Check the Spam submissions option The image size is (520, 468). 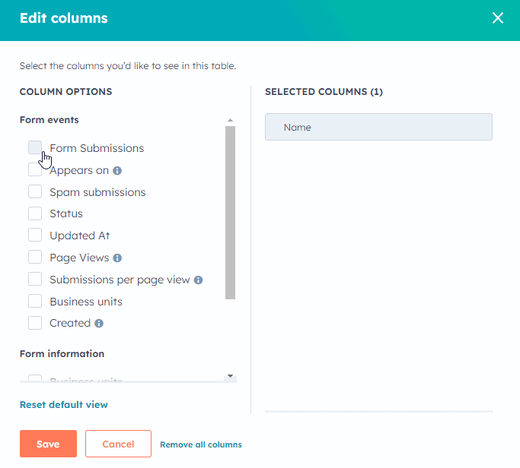pos(35,192)
